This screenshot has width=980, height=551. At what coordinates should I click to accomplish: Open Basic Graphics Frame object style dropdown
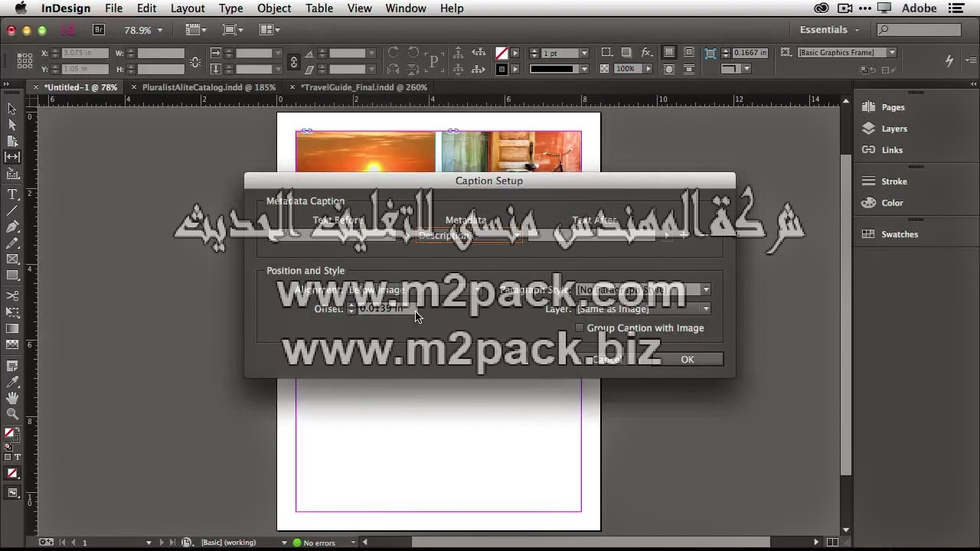(892, 52)
